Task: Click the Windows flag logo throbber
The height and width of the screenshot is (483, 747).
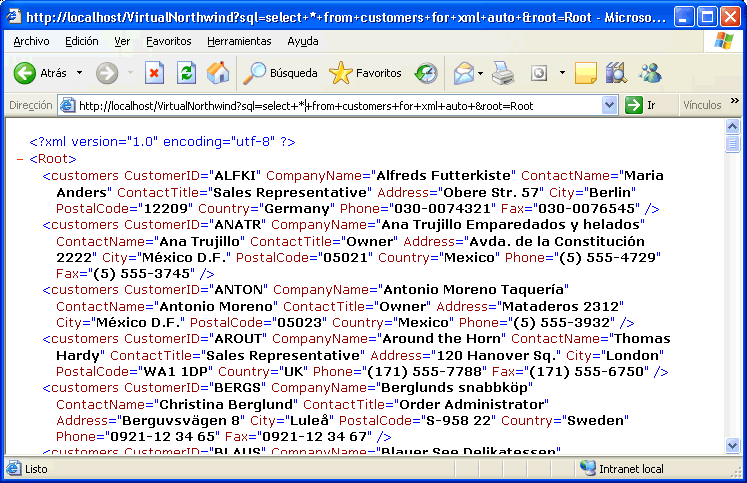Action: (x=723, y=41)
